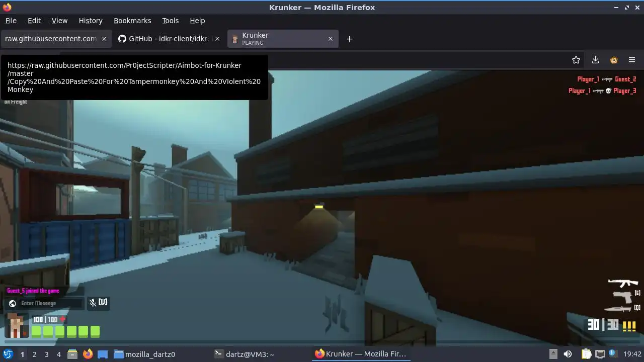Toggle the muted microphone voice chat button

pos(98,303)
